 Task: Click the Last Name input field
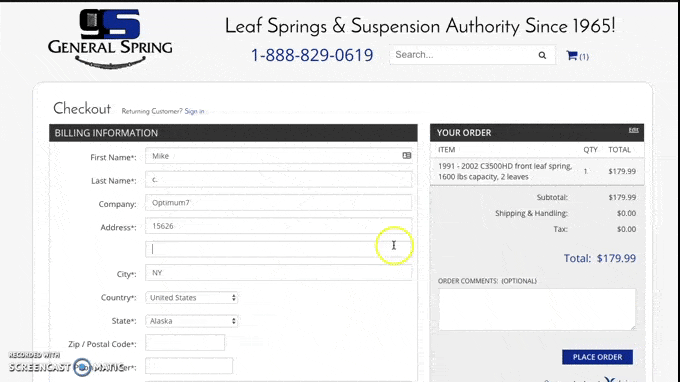(x=278, y=179)
